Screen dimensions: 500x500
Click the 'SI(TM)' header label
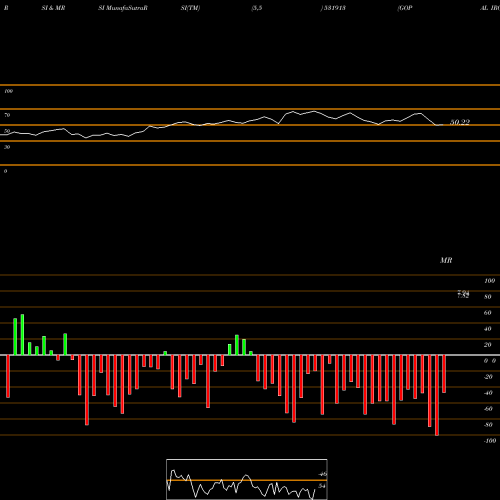(x=190, y=8)
